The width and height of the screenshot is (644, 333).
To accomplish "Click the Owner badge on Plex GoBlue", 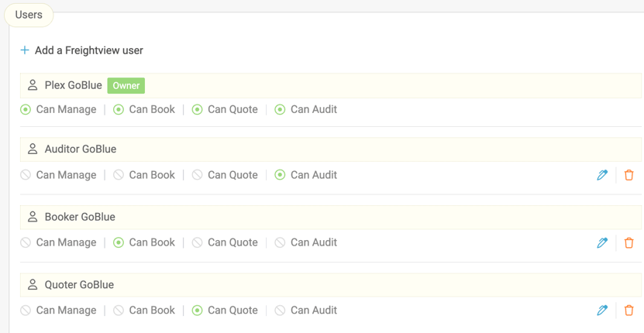I will [x=126, y=85].
